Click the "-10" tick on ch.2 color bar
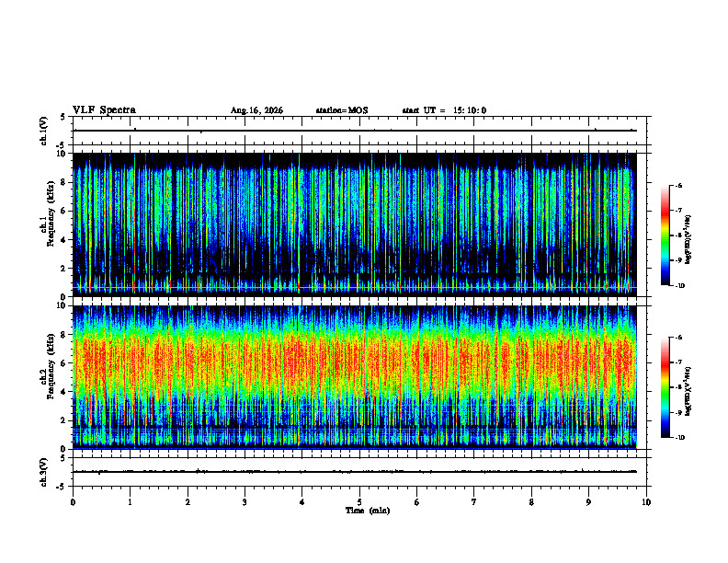 tap(679, 438)
